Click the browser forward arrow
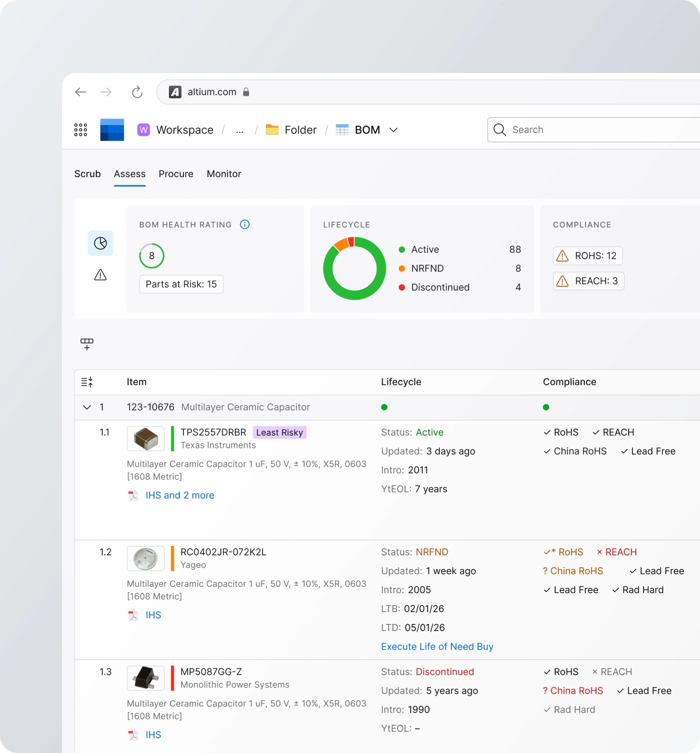The image size is (700, 753). [106, 92]
